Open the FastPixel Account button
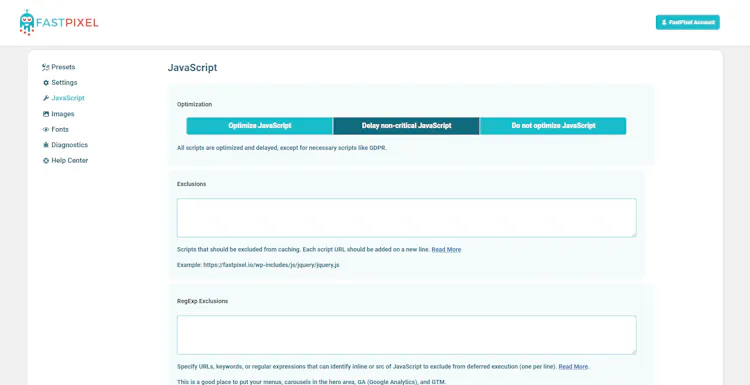 pos(687,22)
